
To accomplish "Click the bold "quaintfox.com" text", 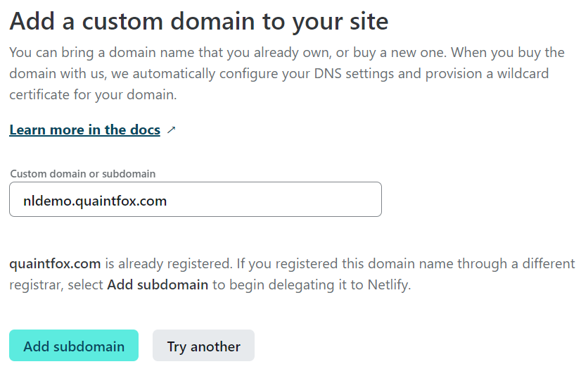I will coord(55,264).
